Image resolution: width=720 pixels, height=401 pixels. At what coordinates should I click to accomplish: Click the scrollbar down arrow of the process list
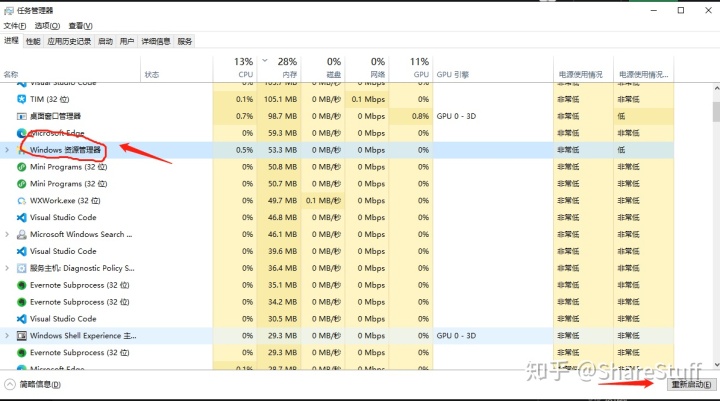716,365
